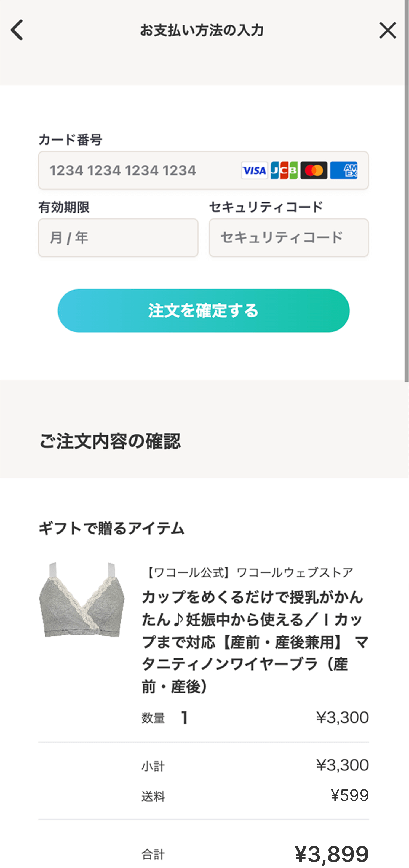Click the expiry date 月 / 年 field
The height and width of the screenshot is (868, 409).
click(118, 238)
